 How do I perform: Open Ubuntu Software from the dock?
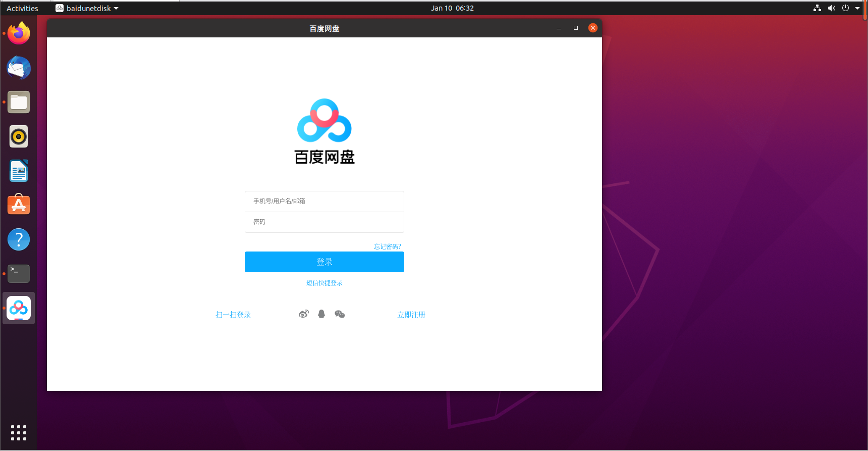19,205
